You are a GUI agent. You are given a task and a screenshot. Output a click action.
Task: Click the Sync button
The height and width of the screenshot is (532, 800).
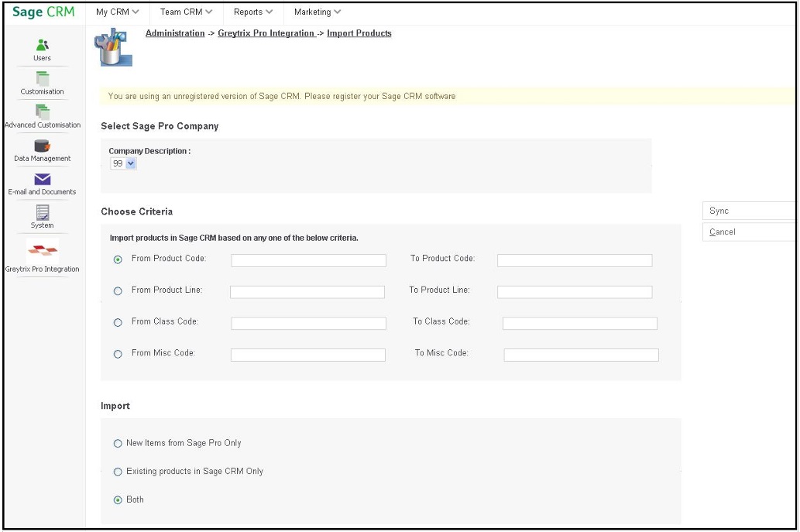(x=748, y=211)
